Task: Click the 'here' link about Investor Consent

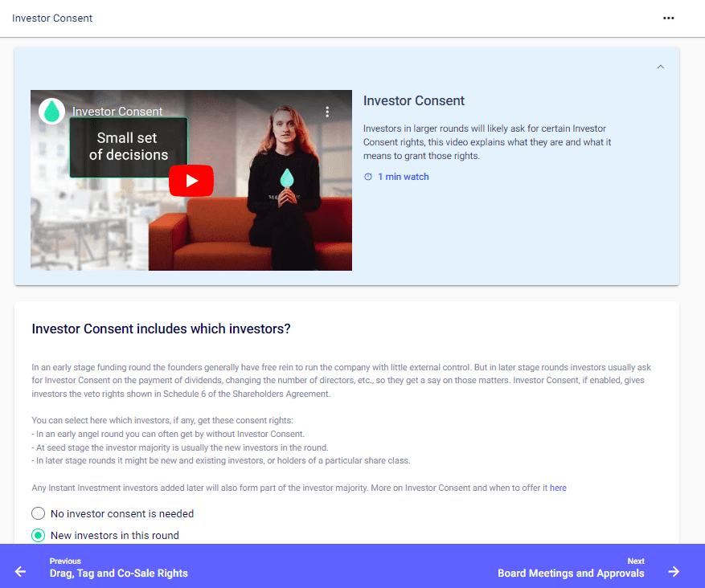Action: click(558, 488)
